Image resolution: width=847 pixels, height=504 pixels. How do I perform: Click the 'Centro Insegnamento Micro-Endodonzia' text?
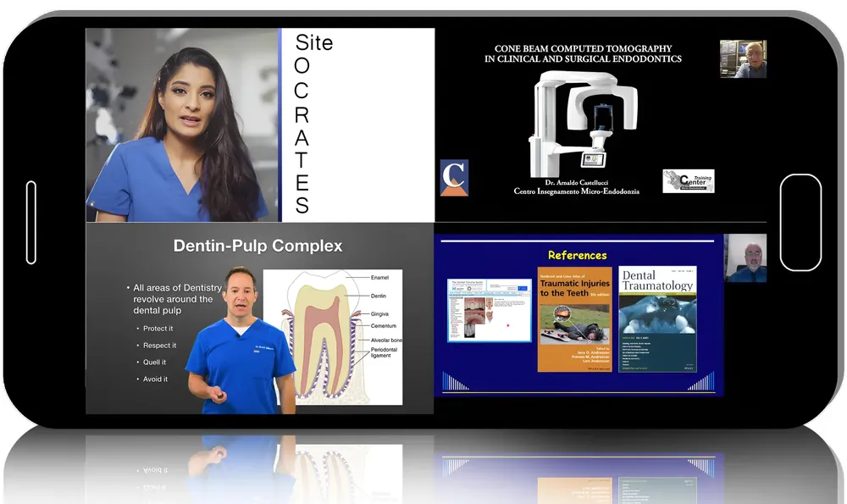coord(576,191)
